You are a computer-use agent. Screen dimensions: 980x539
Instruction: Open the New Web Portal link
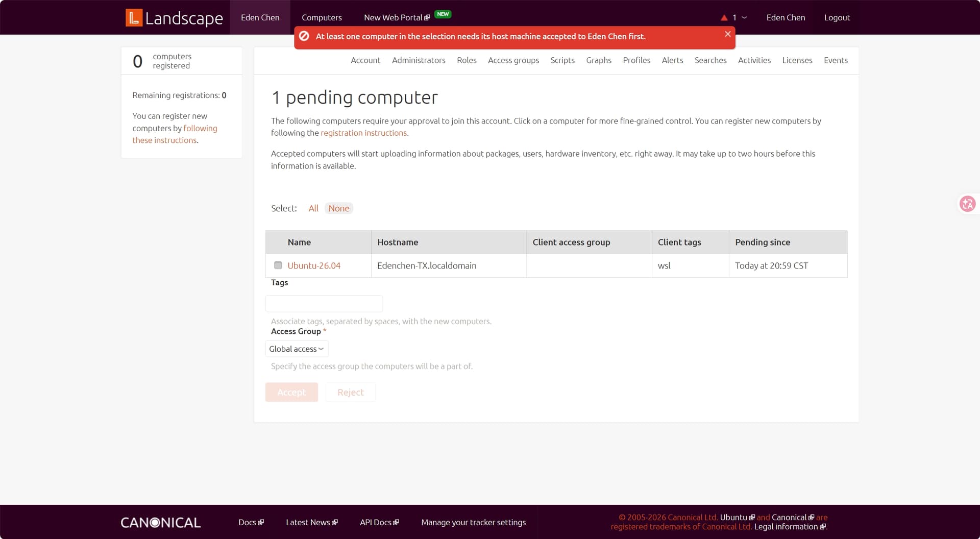click(x=397, y=17)
